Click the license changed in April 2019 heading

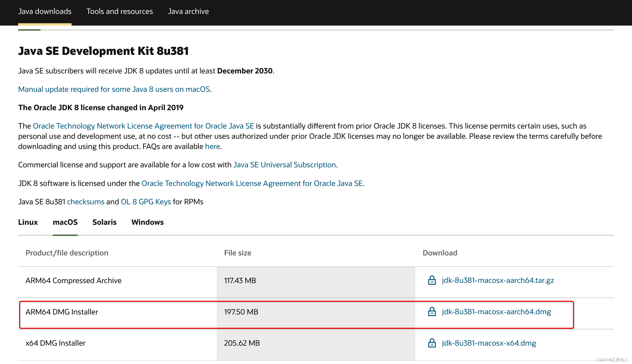(100, 107)
